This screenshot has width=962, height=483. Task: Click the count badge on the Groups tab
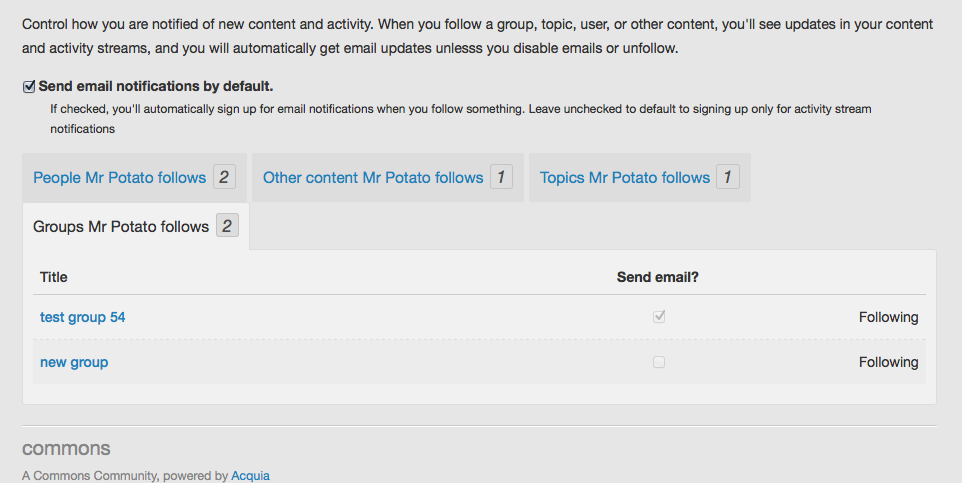click(227, 227)
